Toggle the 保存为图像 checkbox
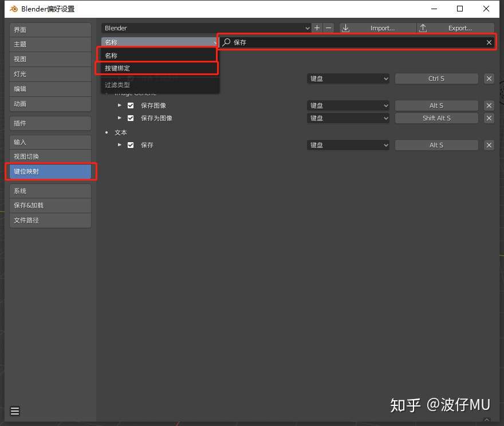This screenshot has width=504, height=426. [x=131, y=118]
